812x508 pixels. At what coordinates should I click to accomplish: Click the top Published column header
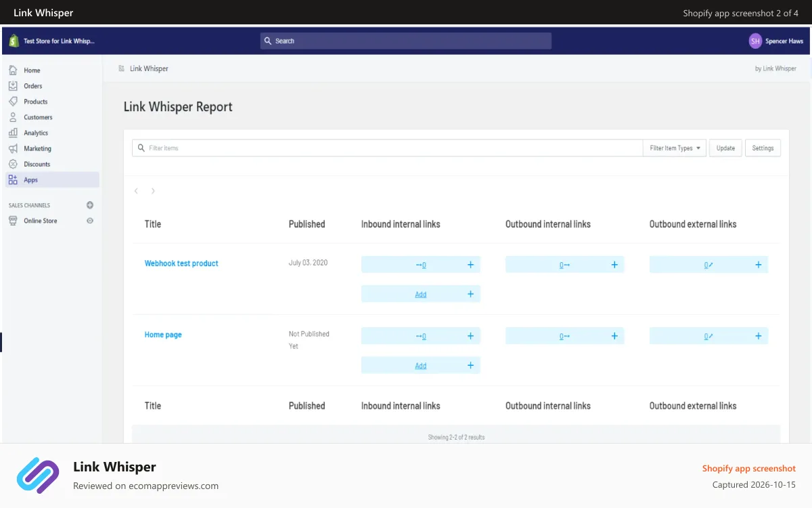click(x=307, y=224)
